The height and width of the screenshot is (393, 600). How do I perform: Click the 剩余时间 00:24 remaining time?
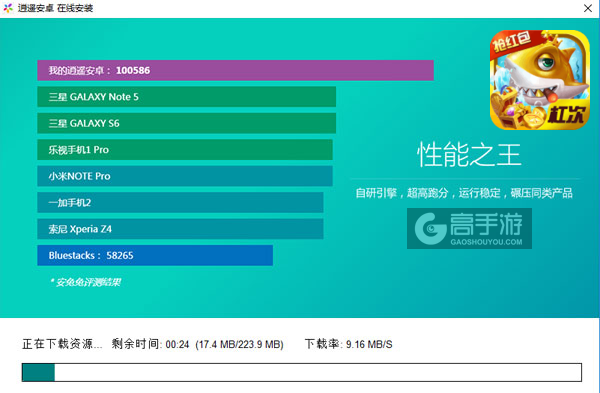tap(150, 344)
